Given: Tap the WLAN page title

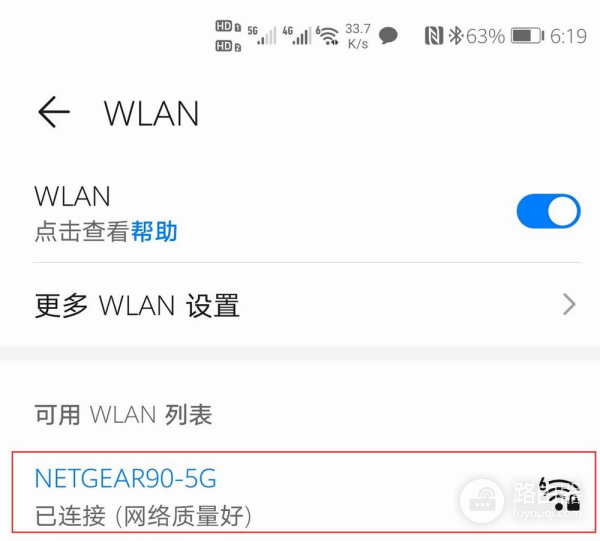Looking at the screenshot, I should [152, 113].
